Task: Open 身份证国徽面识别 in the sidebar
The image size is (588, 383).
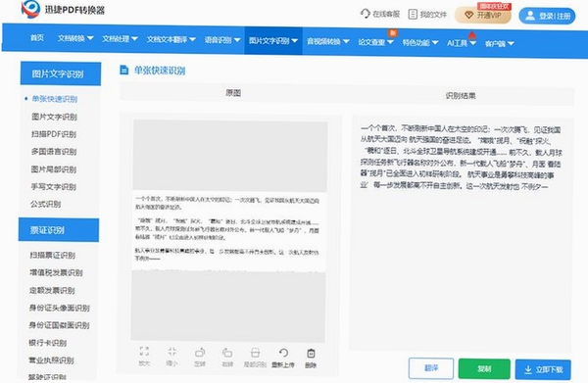Action: click(x=59, y=325)
